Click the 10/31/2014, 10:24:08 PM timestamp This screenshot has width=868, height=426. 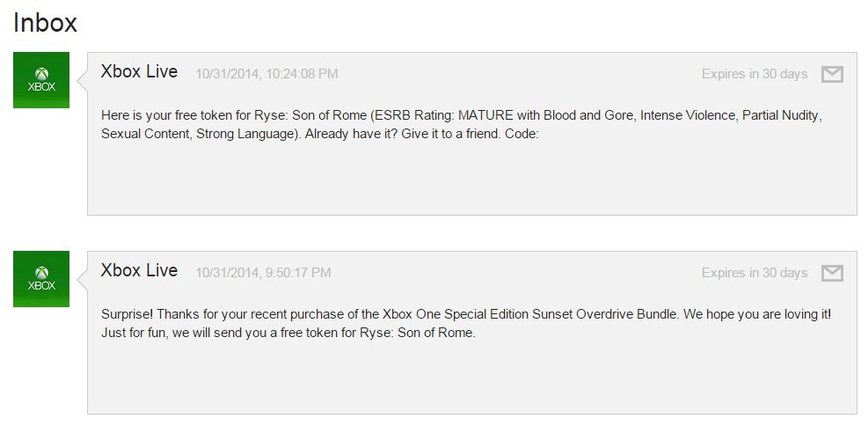coord(266,74)
